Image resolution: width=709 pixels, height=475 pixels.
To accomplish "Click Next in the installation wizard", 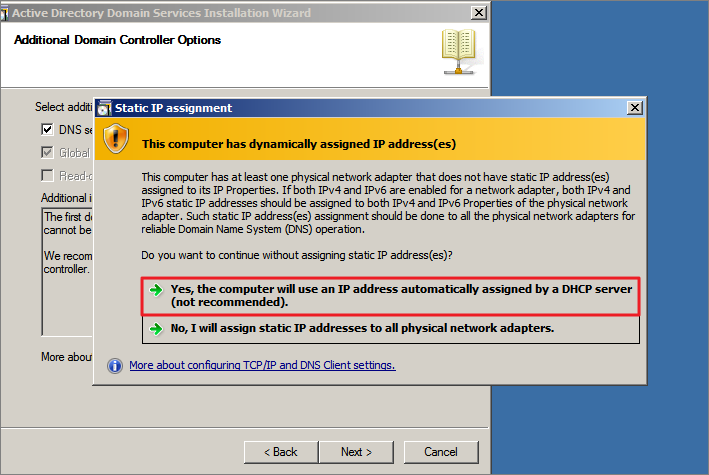I will (x=356, y=452).
